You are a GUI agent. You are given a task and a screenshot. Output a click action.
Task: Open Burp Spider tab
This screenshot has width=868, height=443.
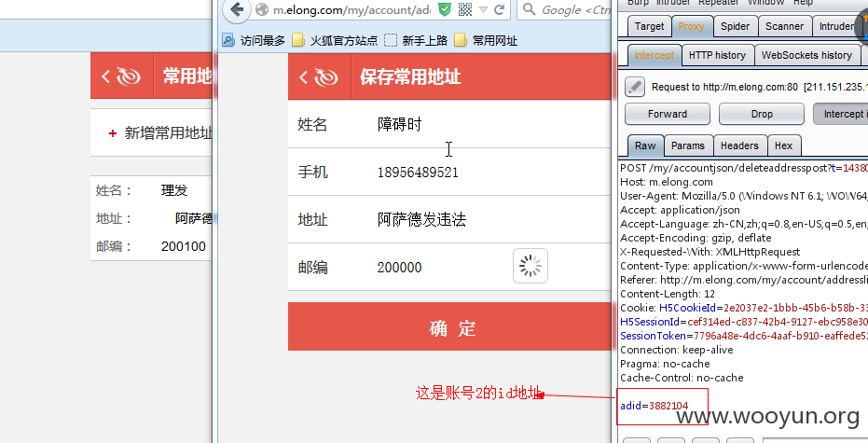(735, 26)
